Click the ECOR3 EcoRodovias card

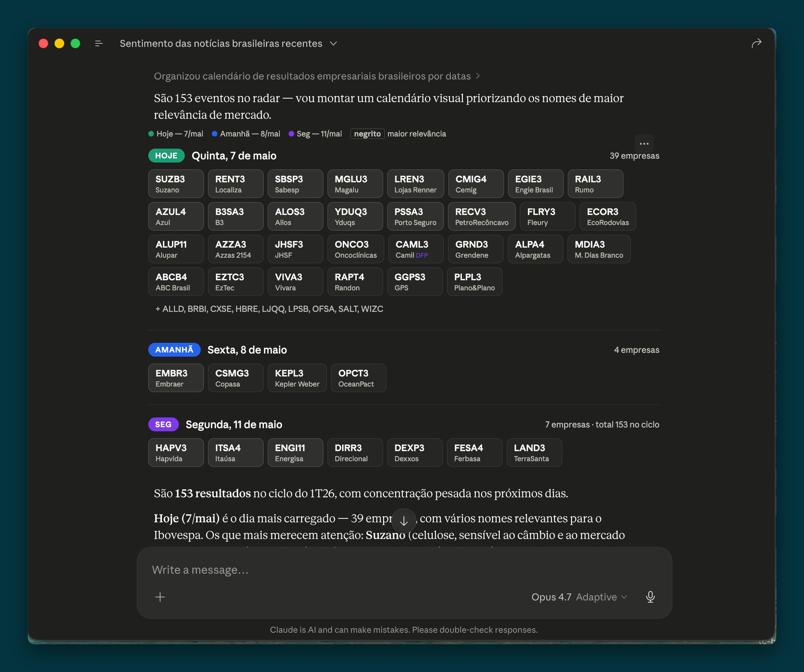pyautogui.click(x=607, y=216)
